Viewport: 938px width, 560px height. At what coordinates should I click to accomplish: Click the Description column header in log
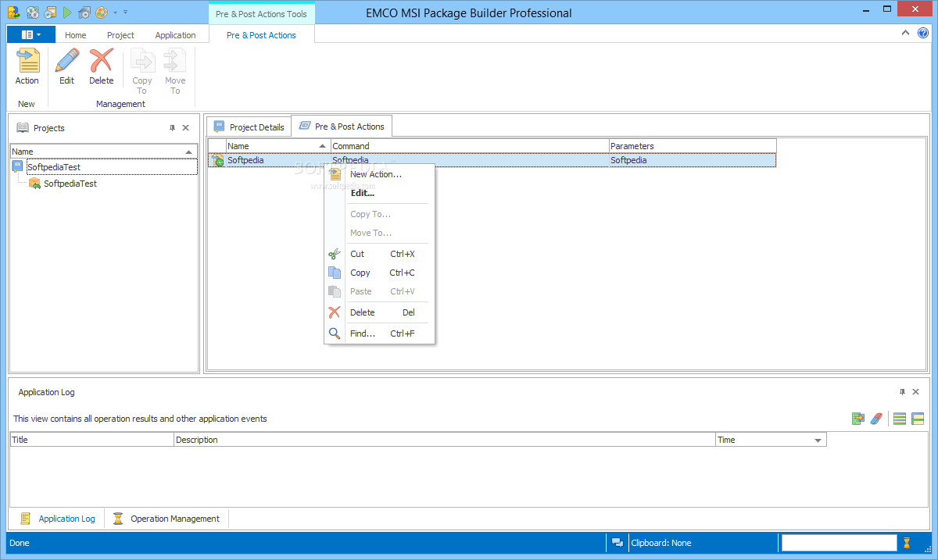pos(445,440)
